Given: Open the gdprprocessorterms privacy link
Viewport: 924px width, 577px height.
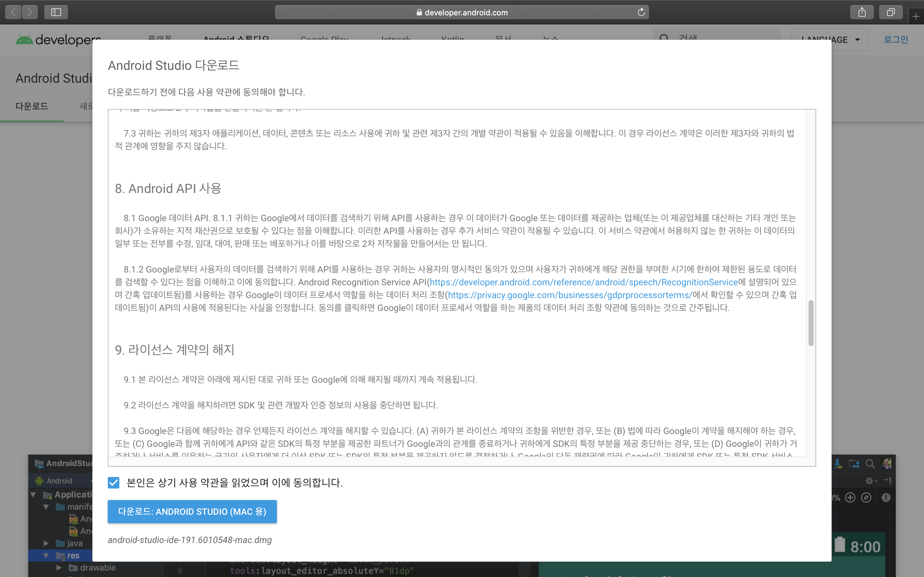Looking at the screenshot, I should coord(570,295).
